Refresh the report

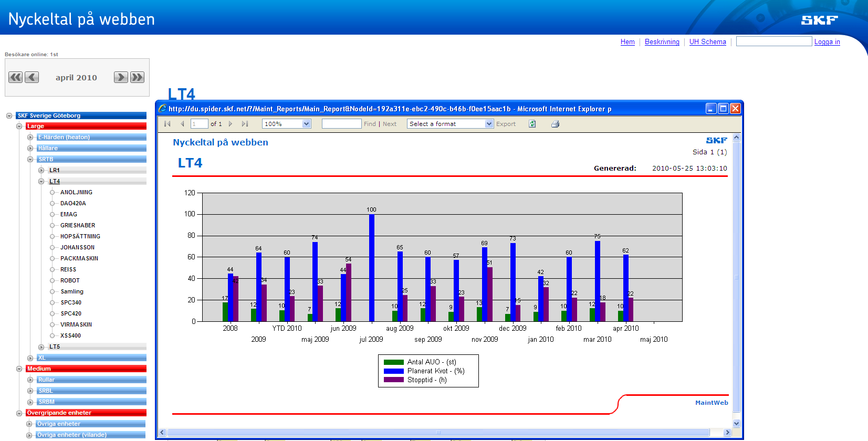(532, 124)
